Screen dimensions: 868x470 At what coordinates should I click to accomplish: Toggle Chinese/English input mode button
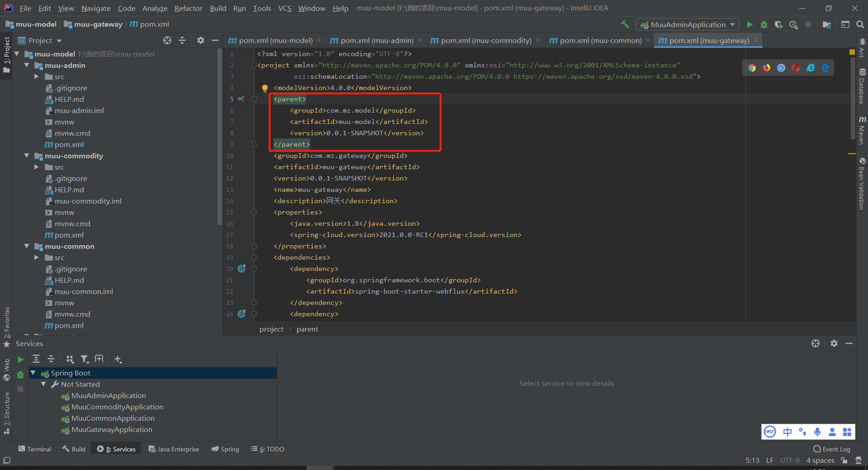coord(788,432)
